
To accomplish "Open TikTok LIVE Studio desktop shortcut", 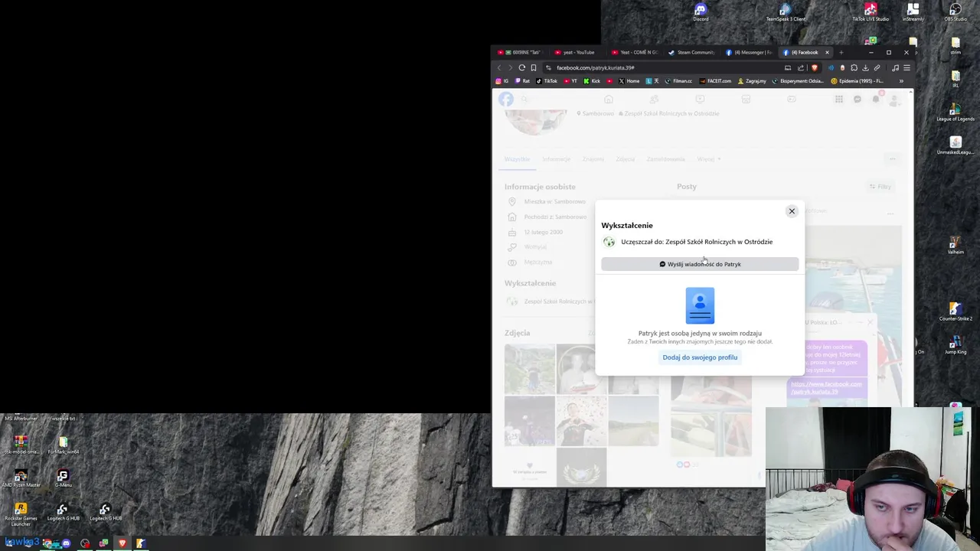I will [x=871, y=12].
